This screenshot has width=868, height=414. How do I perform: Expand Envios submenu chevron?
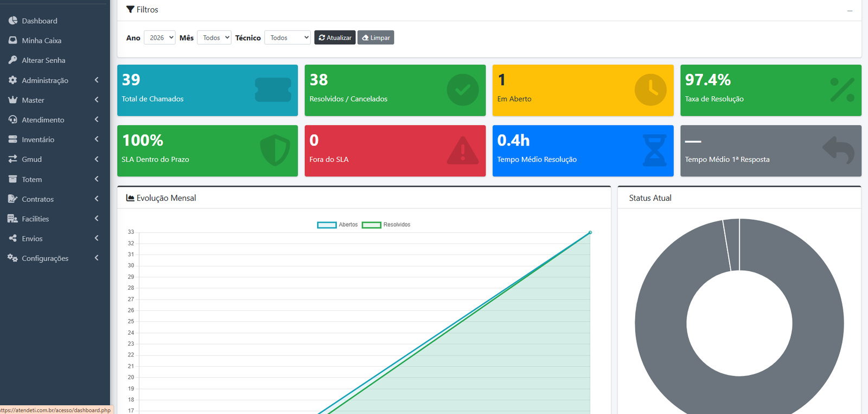pos(97,238)
